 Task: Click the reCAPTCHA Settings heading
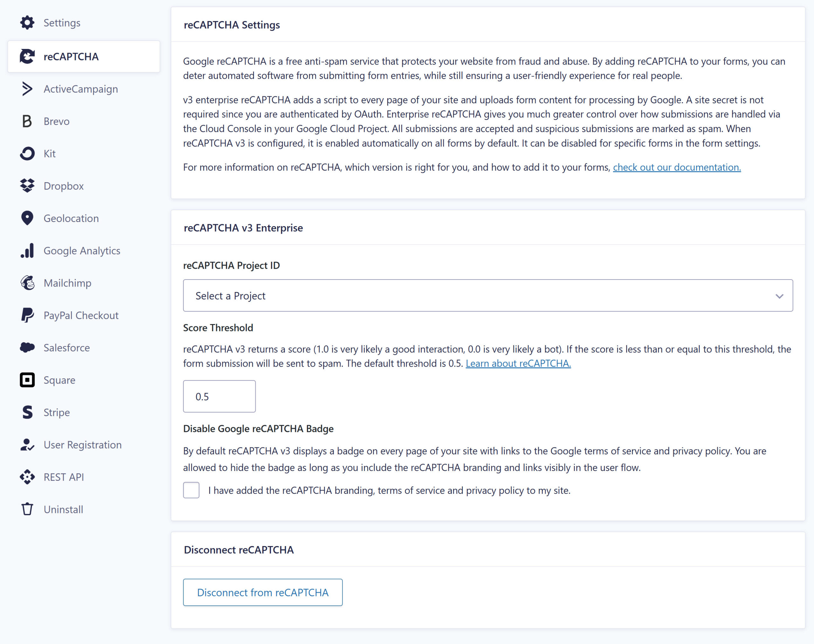232,25
